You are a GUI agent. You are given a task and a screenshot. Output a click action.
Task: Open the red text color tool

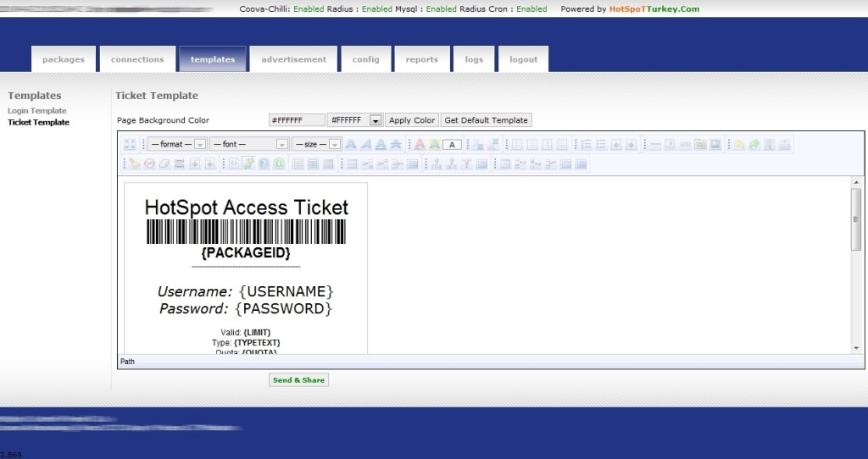[x=420, y=144]
